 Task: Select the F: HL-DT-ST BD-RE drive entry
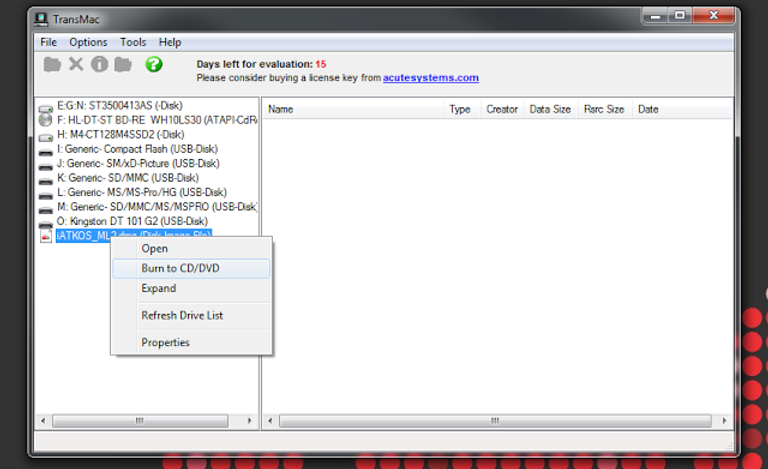click(157, 120)
